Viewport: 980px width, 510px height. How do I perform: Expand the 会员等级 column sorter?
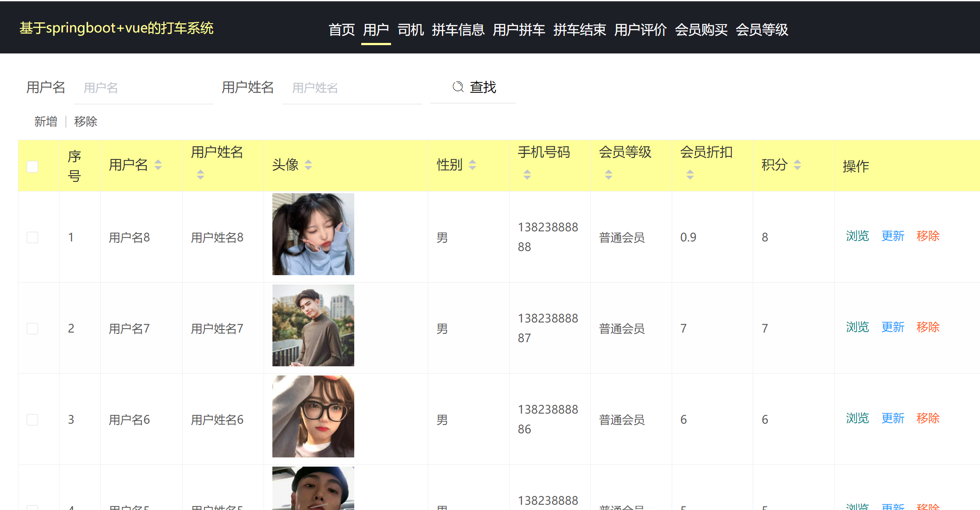pyautogui.click(x=609, y=174)
